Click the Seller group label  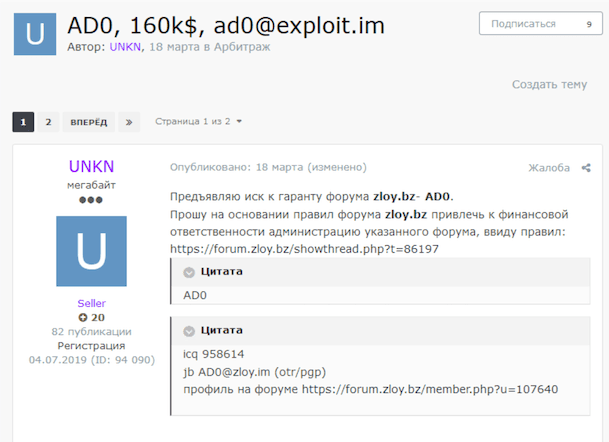(91, 303)
